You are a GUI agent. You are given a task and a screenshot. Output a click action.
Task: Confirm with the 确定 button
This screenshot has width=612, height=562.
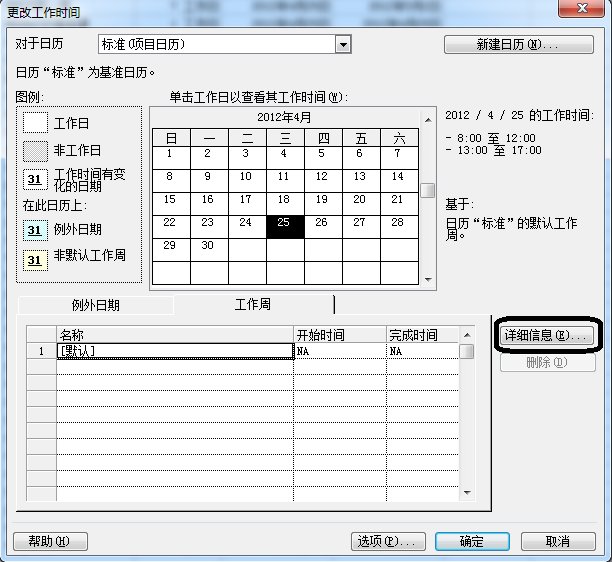[472, 541]
